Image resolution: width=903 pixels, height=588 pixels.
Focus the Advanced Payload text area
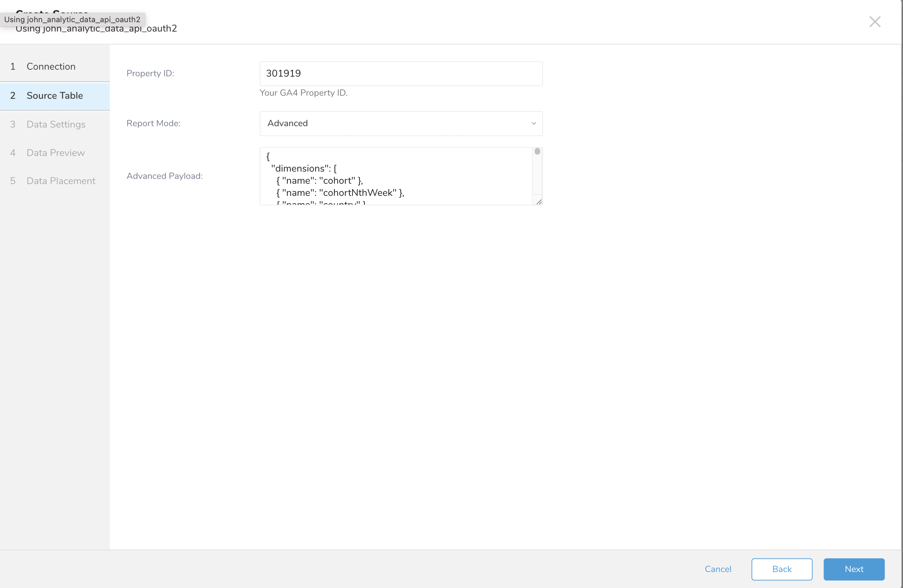(x=395, y=176)
